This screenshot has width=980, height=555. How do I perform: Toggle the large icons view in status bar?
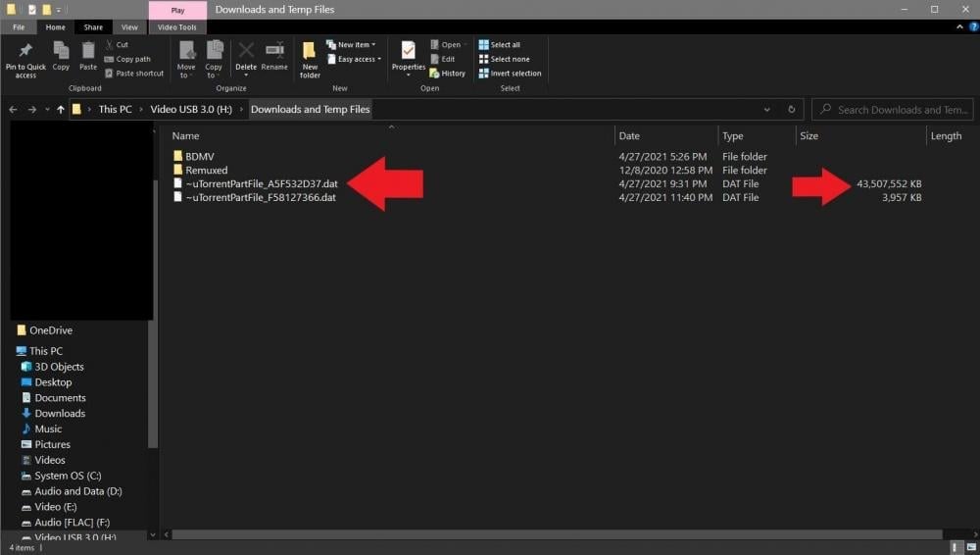971,547
